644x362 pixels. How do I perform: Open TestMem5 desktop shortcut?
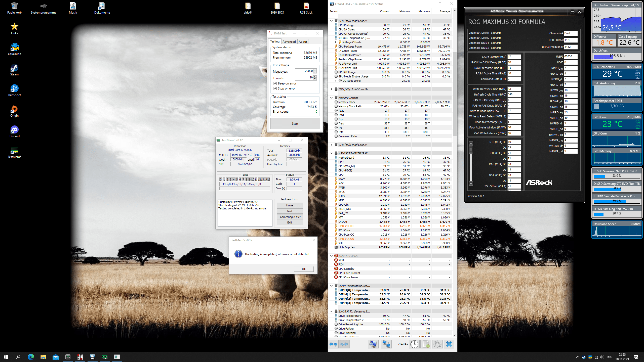pyautogui.click(x=14, y=153)
